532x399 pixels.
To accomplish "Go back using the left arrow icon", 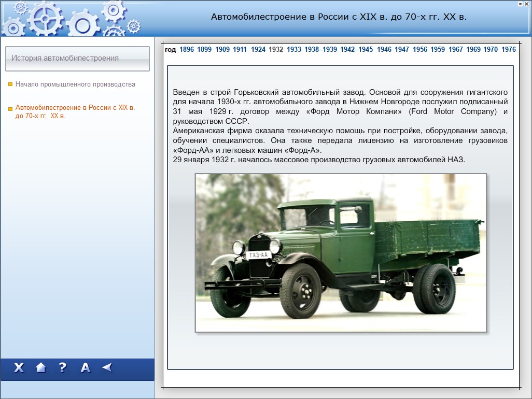I will 107,367.
